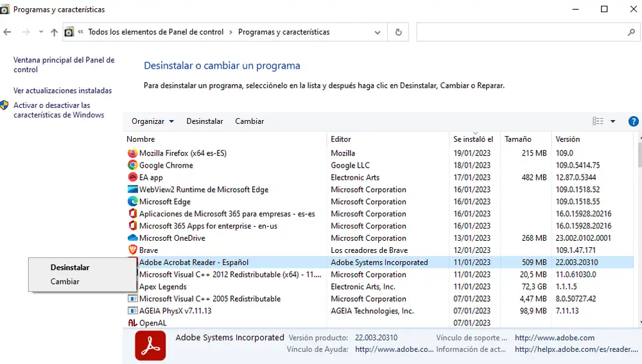This screenshot has width=642, height=364.
Task: Open Activar o desactivar las características de Windows
Action: [x=59, y=110]
